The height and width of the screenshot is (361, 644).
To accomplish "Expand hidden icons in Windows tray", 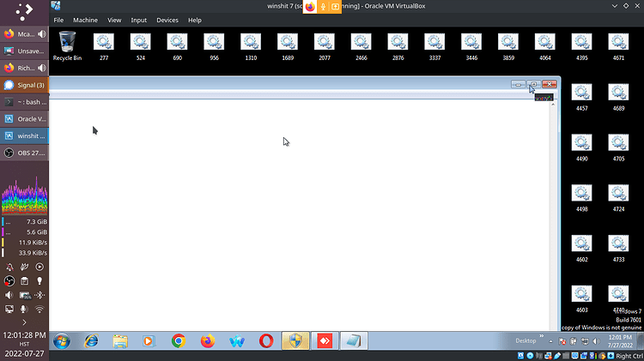I will [550, 341].
